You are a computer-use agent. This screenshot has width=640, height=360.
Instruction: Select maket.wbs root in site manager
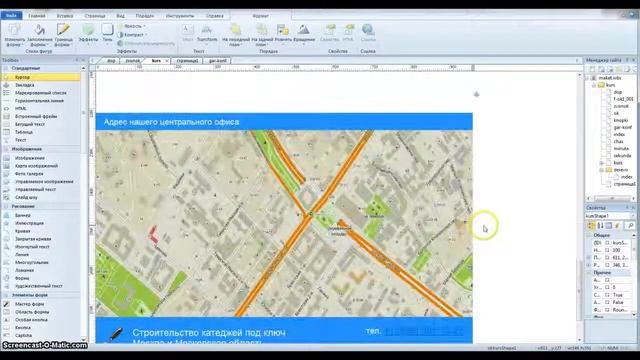click(610, 78)
